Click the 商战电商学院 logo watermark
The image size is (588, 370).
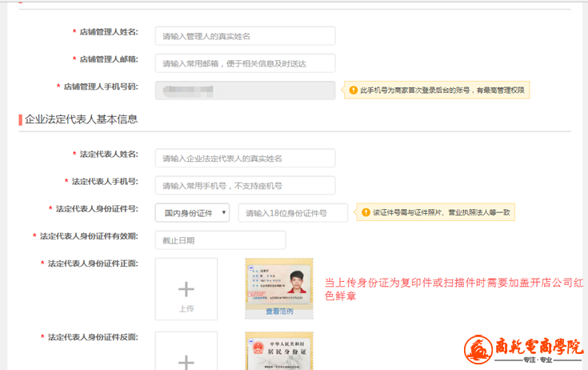(x=524, y=349)
